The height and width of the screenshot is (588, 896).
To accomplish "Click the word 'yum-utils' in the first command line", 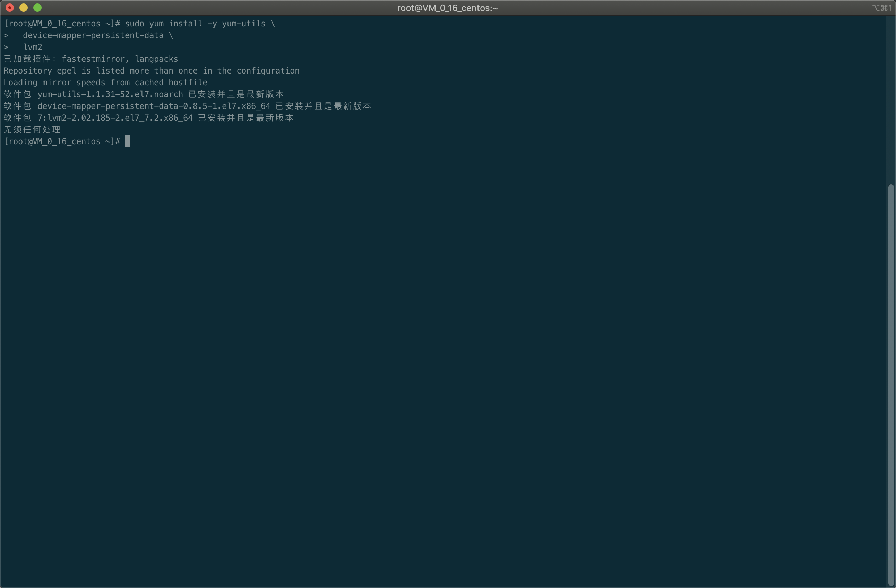I will [243, 23].
